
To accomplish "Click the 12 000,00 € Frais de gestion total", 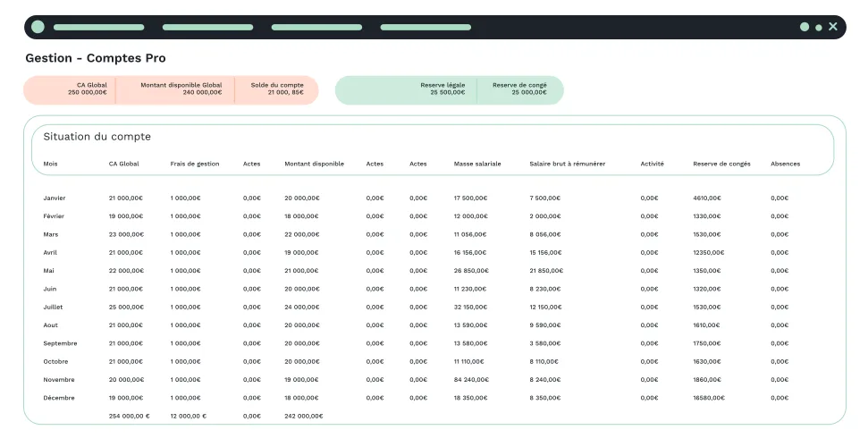I will 189,417.
